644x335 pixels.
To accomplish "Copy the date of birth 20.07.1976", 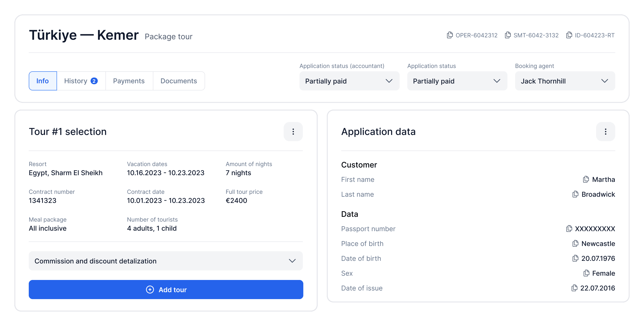I will point(575,258).
